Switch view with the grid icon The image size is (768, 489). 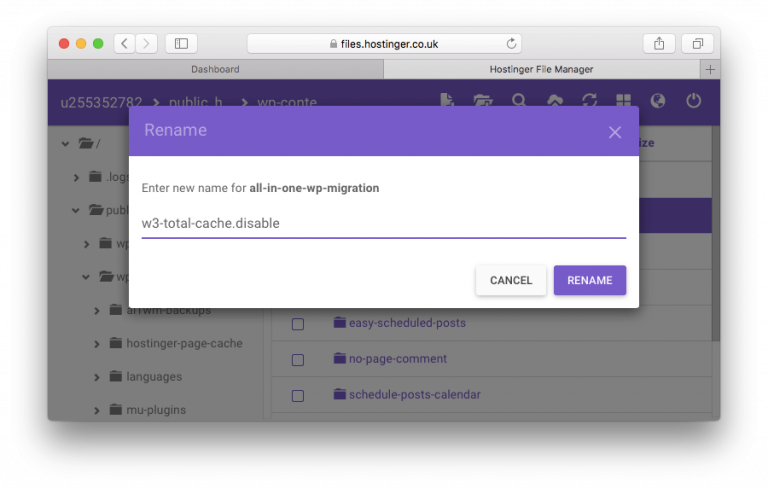[624, 100]
